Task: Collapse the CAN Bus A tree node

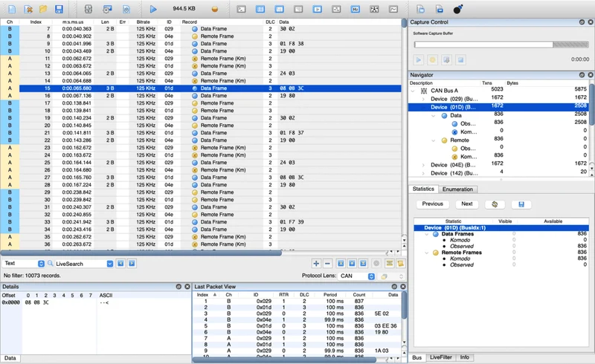Action: coord(413,91)
